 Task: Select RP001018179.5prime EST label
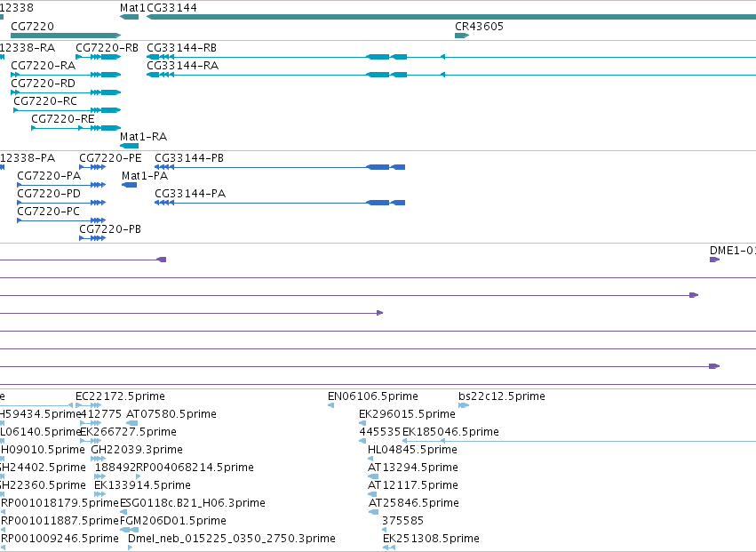60,504
